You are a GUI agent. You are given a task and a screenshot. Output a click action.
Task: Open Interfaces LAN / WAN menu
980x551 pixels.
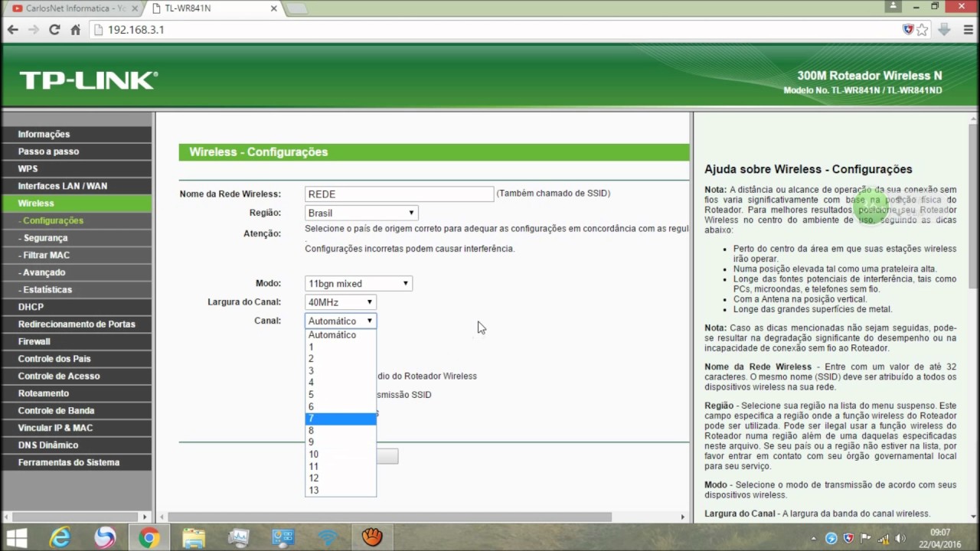coord(77,186)
